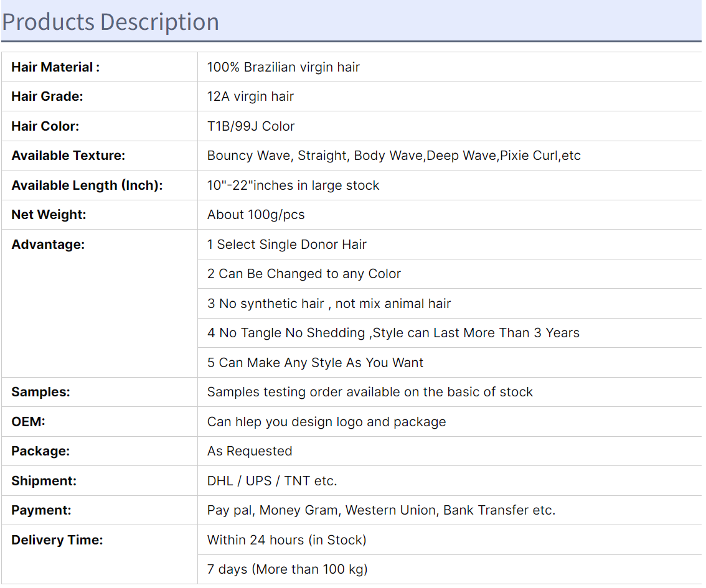Select the Hair Grade label
The height and width of the screenshot is (588, 706).
point(47,96)
